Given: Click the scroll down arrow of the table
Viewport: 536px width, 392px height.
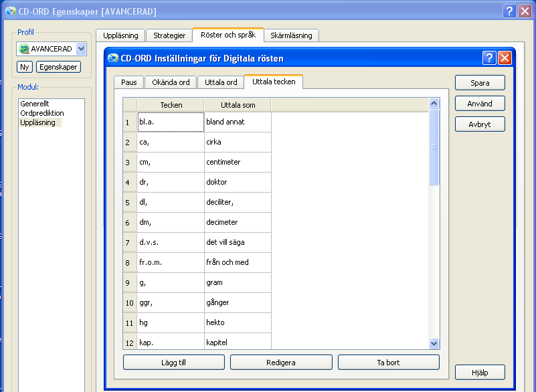Looking at the screenshot, I should 434,343.
